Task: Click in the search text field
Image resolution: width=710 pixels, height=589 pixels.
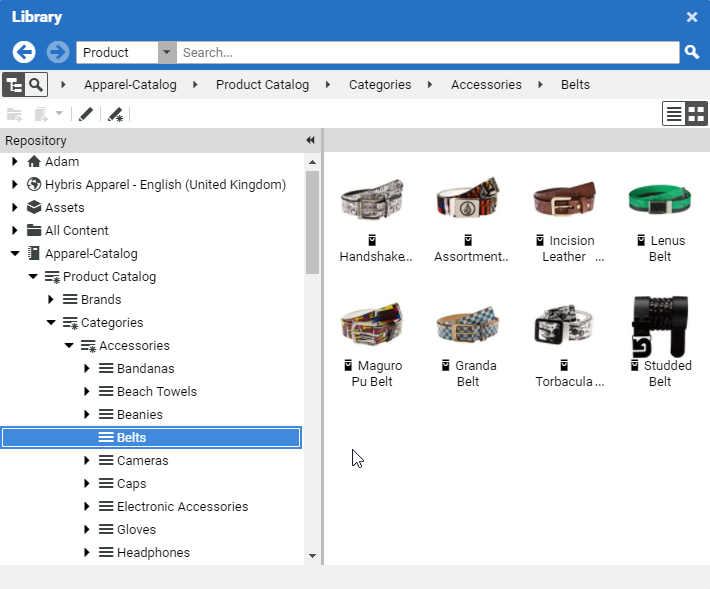Action: pos(428,52)
